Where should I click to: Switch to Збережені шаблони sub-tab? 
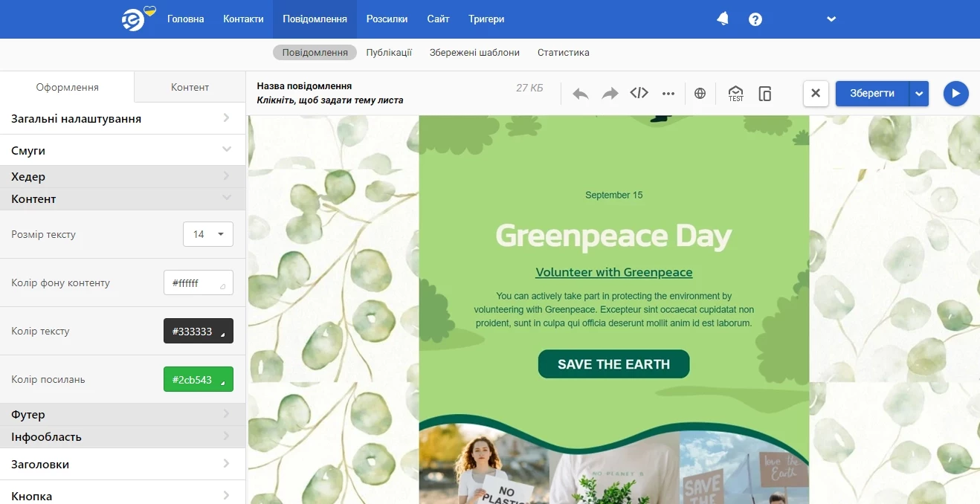point(474,53)
